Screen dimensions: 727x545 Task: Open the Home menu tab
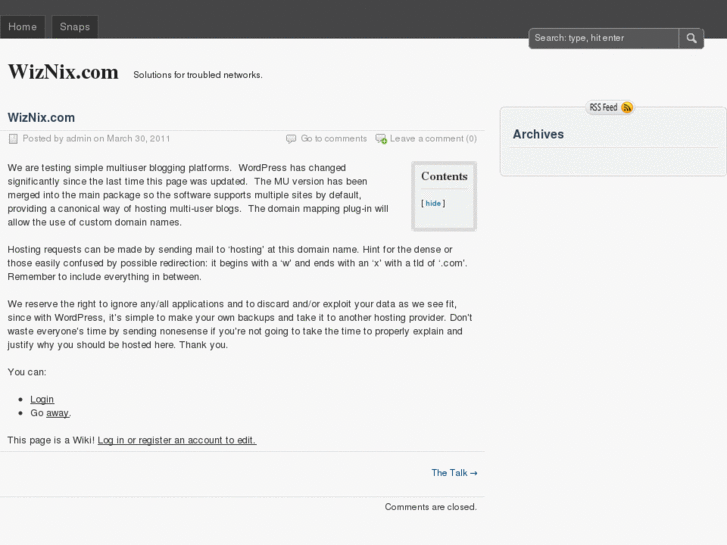22,27
